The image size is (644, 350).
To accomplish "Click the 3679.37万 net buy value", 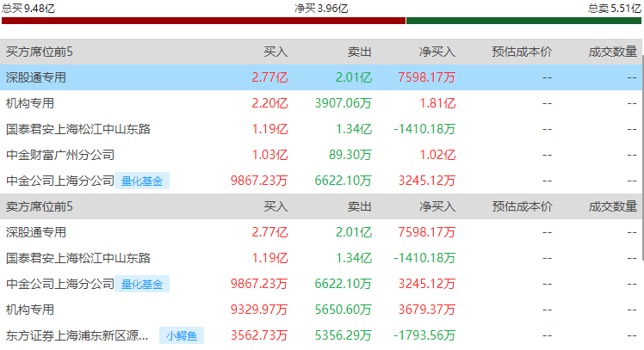I will [427, 310].
